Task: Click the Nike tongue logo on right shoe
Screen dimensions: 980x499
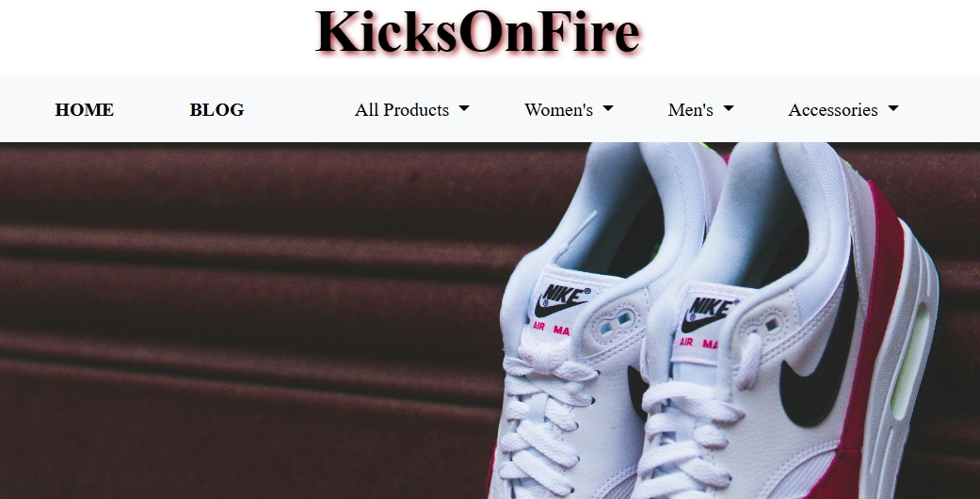Action: click(710, 314)
